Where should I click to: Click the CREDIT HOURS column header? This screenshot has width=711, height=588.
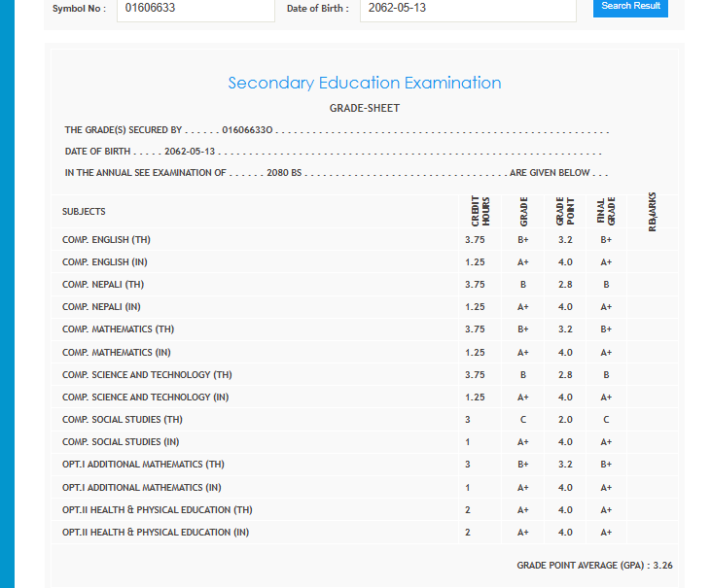(475, 212)
